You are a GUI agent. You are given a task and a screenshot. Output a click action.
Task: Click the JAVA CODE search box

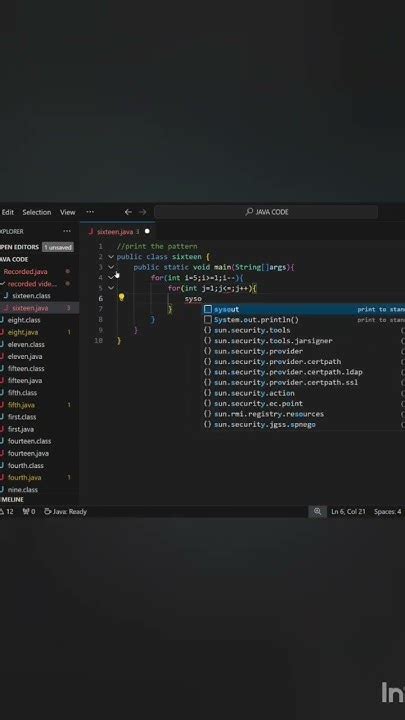(266, 212)
